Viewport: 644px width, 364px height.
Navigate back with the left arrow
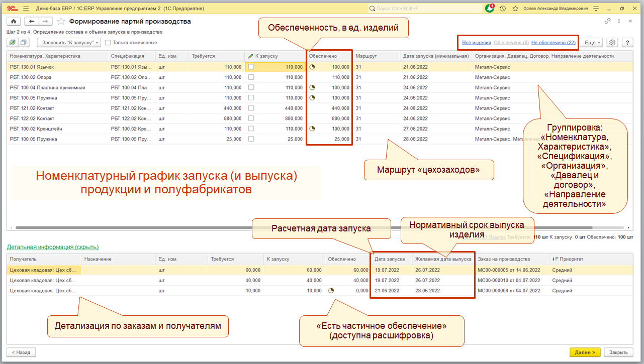32,21
